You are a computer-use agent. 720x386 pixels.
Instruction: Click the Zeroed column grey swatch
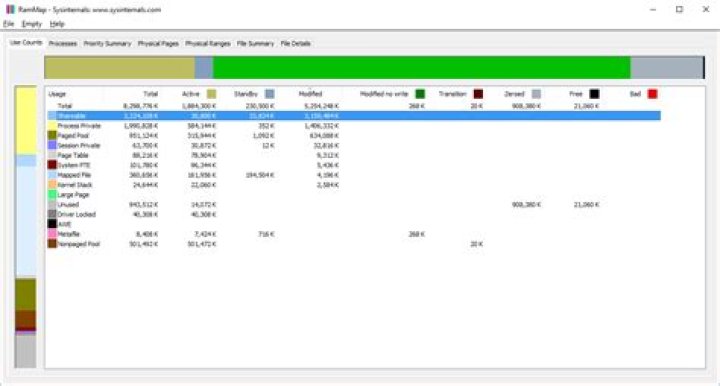tap(536, 94)
